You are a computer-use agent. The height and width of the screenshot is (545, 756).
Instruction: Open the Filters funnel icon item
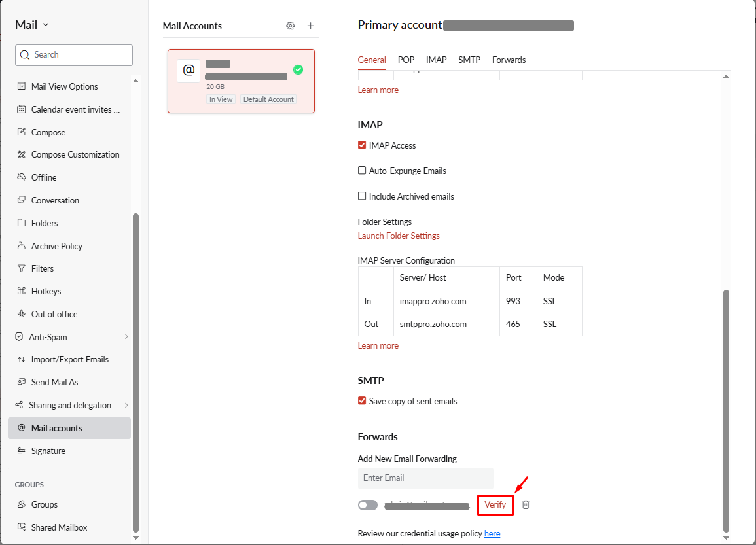(21, 268)
